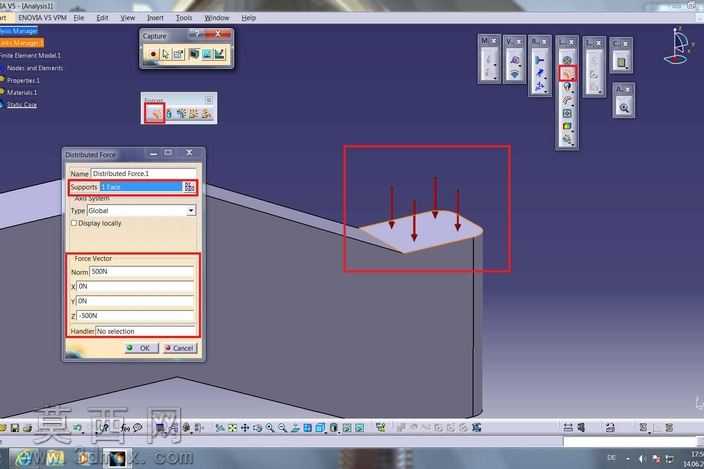Pick Screen mode in Capture toolbar

click(194, 54)
